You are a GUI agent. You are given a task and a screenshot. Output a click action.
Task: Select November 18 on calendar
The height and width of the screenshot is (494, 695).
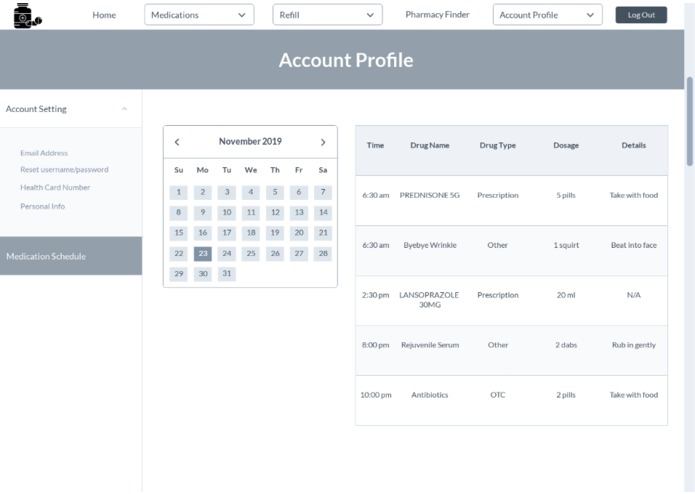pos(251,233)
